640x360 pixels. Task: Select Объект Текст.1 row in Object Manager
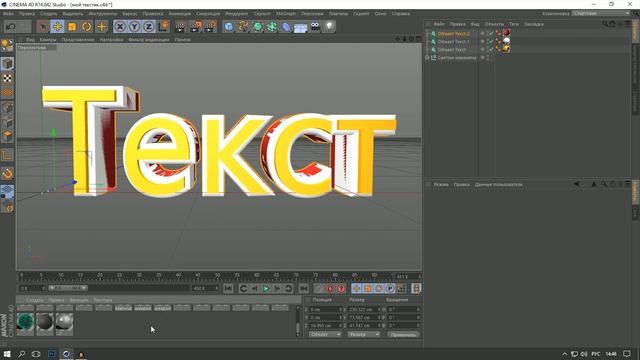pos(453,42)
